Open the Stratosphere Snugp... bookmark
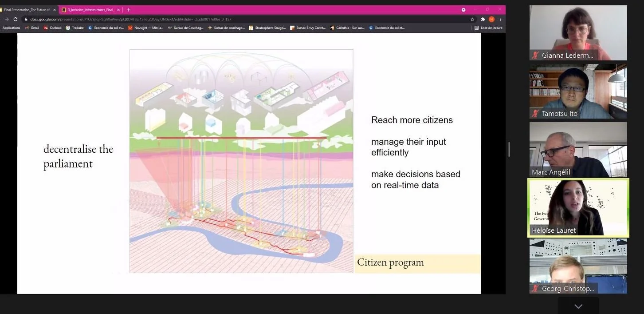This screenshot has width=644, height=314. point(267,28)
